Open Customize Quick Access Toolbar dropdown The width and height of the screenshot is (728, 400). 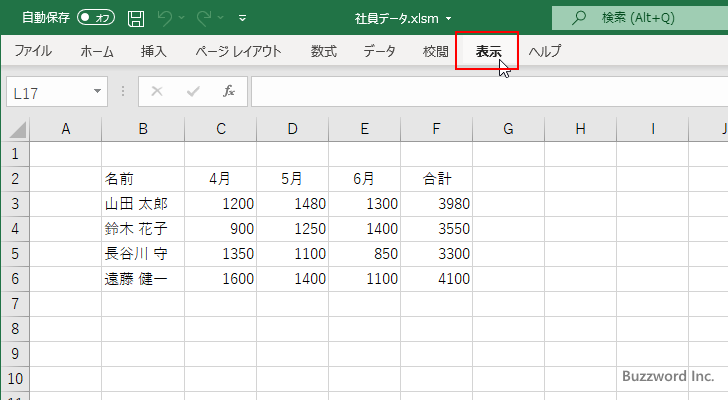tap(242, 19)
